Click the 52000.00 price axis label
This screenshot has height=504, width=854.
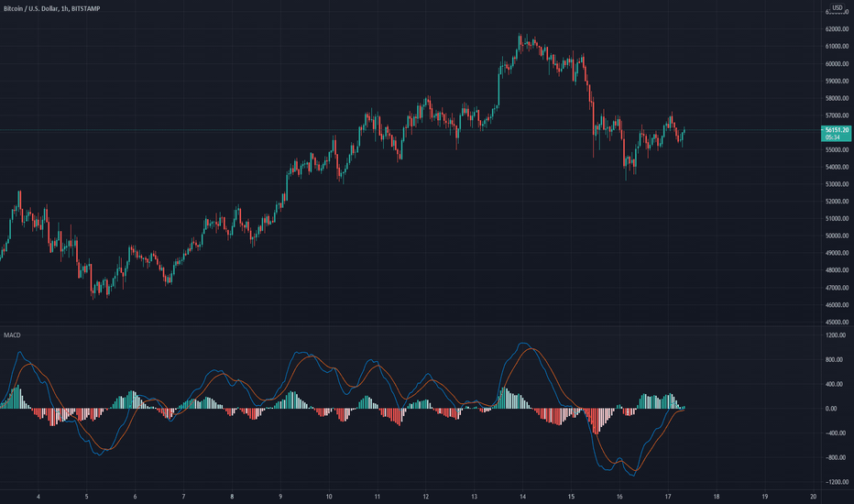click(x=838, y=202)
